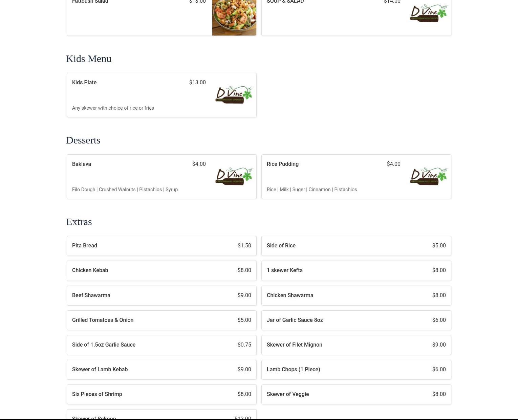Click the Rice Pudding ingredients description

pos(312,190)
